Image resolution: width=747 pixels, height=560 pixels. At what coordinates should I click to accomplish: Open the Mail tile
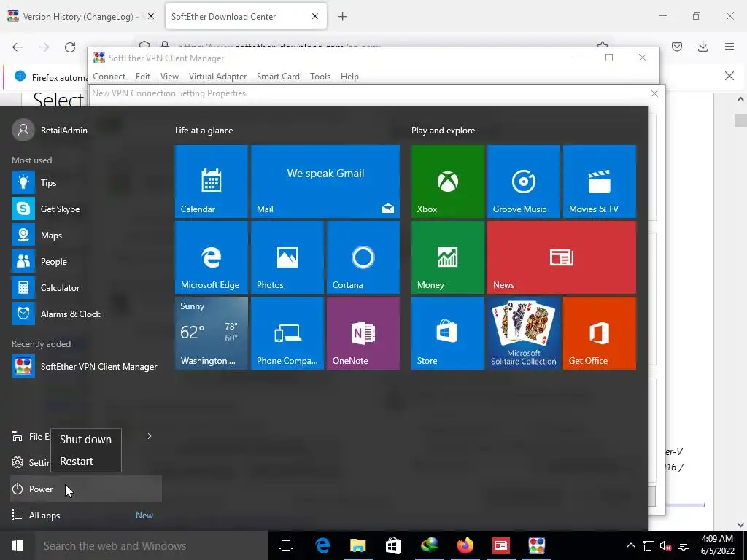point(325,182)
